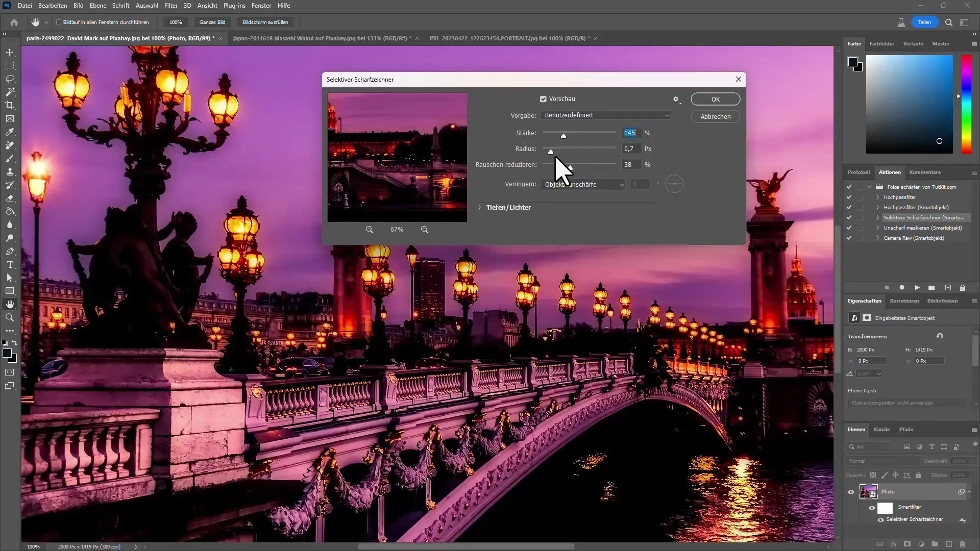
Task: Select the Spot Healing Brush tool
Action: [10, 145]
